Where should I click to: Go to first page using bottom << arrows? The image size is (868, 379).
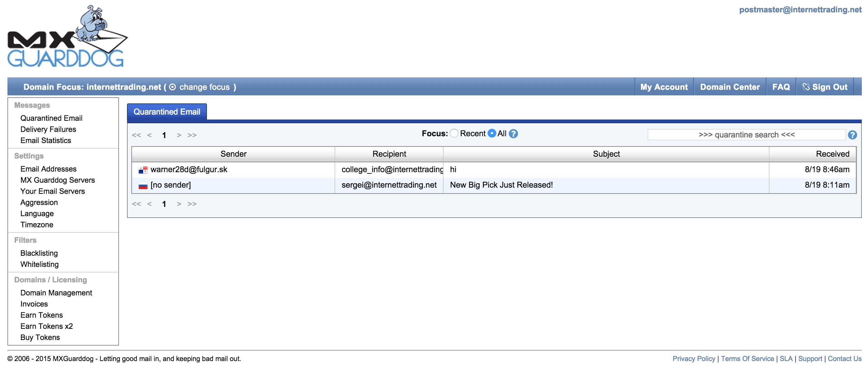pyautogui.click(x=136, y=204)
